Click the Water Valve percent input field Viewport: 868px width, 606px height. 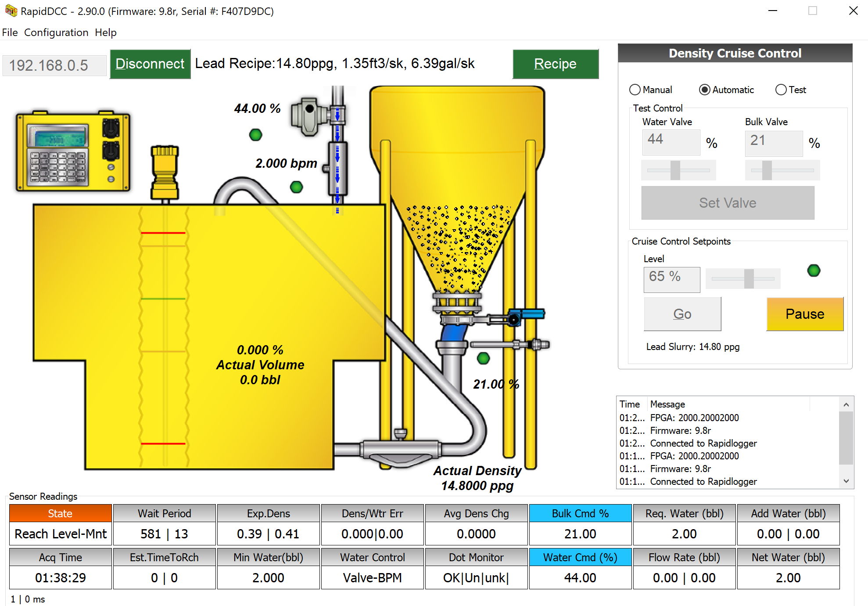pyautogui.click(x=671, y=142)
